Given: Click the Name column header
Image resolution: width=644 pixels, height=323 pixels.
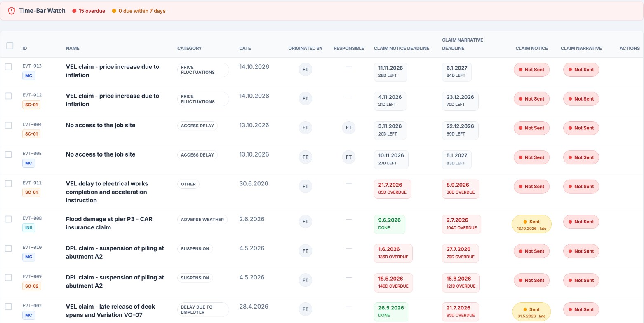Looking at the screenshot, I should [x=73, y=48].
